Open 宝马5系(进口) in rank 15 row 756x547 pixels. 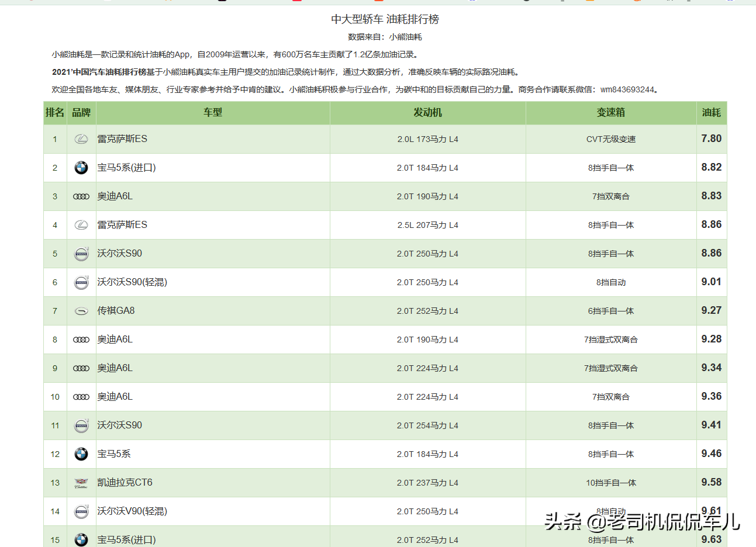126,540
